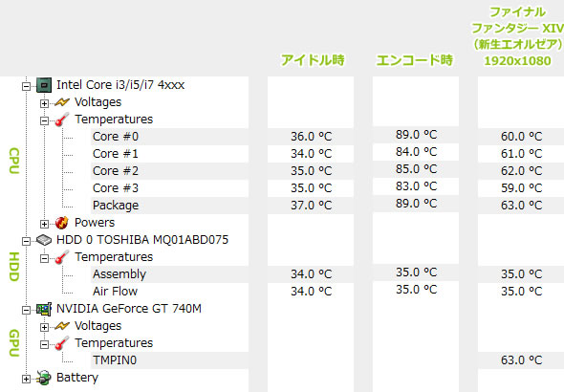Collapse the HDD 0 TOSHIBA node
This screenshot has width=564, height=392.
click(26, 241)
